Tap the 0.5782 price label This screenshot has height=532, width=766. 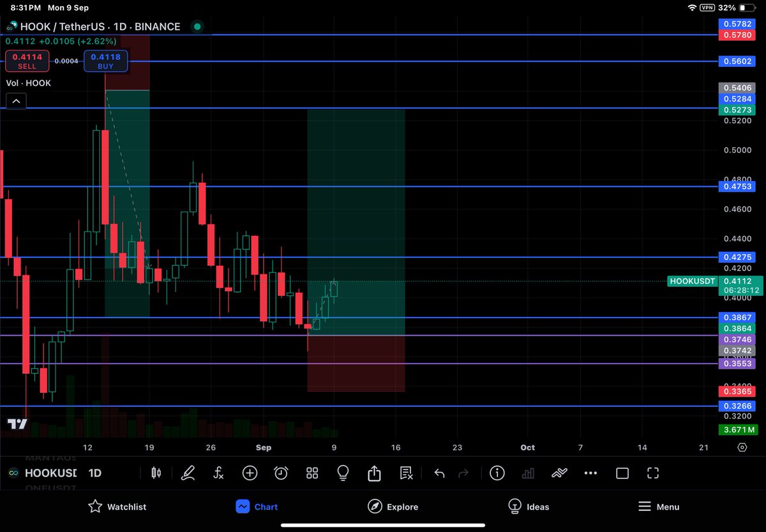tap(737, 24)
